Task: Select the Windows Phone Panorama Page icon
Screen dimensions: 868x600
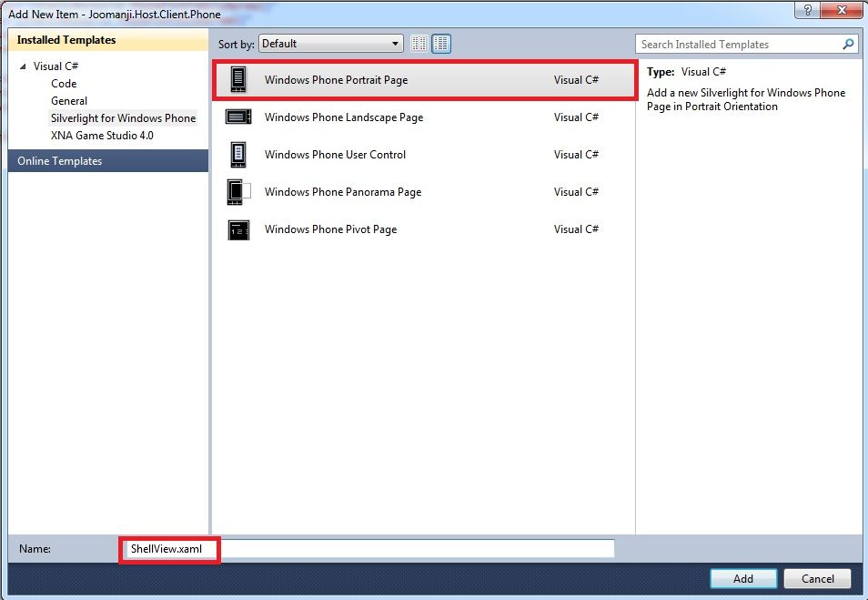Action: click(x=239, y=192)
